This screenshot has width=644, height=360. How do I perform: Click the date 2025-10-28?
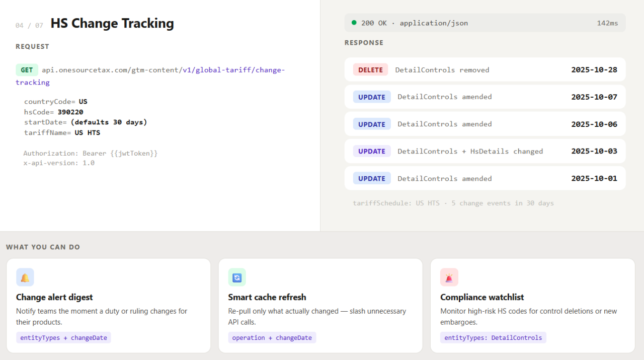(594, 70)
